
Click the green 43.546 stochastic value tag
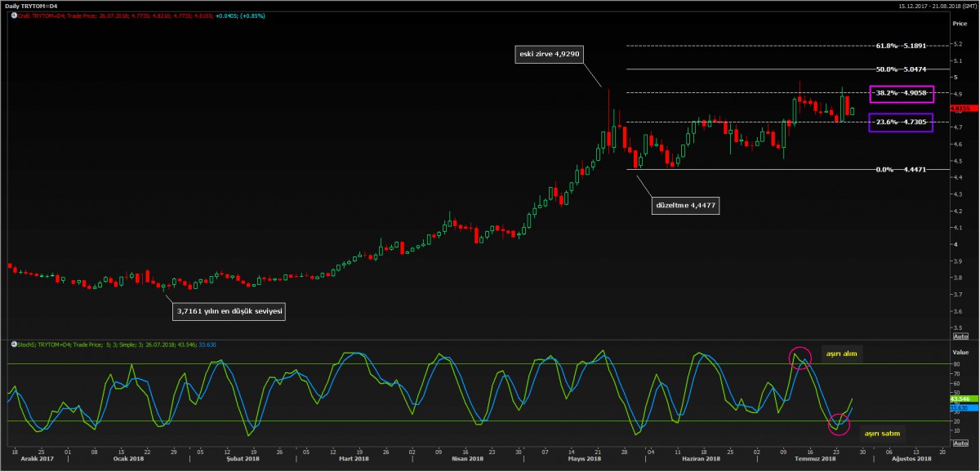[961, 399]
